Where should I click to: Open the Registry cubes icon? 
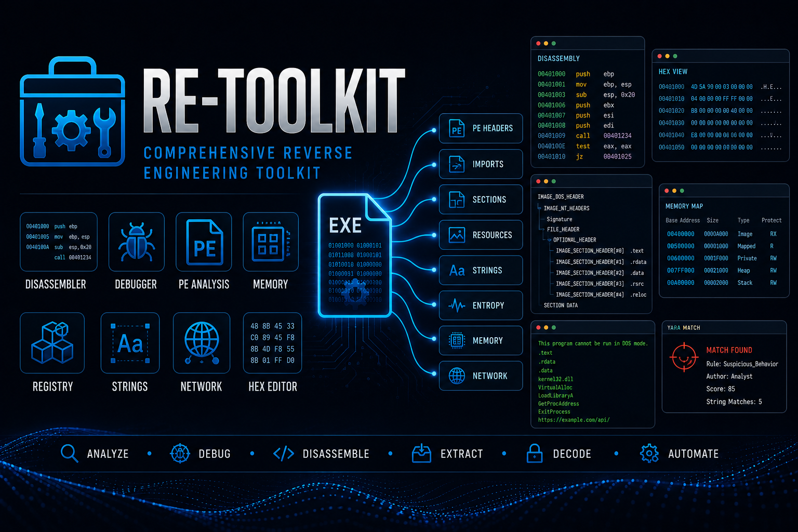52,343
